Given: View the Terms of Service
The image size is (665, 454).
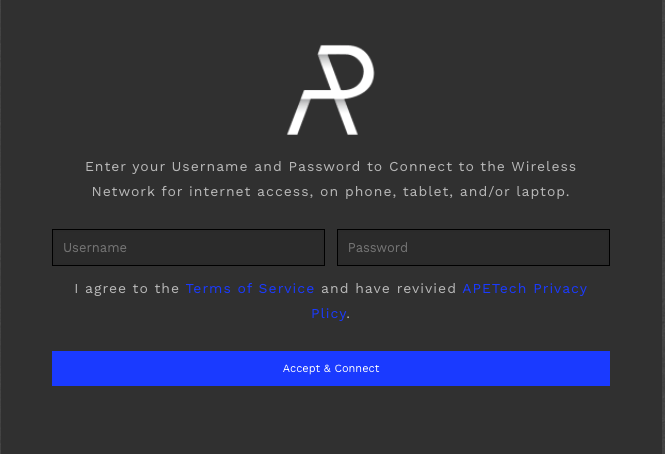Looking at the screenshot, I should pyautogui.click(x=250, y=288).
